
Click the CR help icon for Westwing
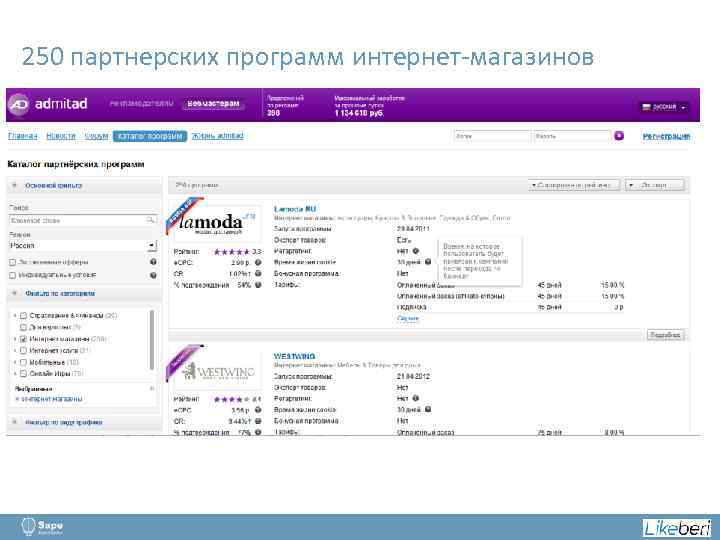coord(258,421)
